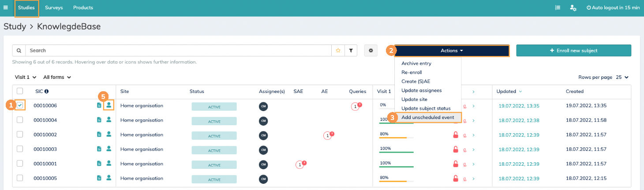Open subject profile icon for 00010004
The width and height of the screenshot is (644, 190).
click(109, 120)
